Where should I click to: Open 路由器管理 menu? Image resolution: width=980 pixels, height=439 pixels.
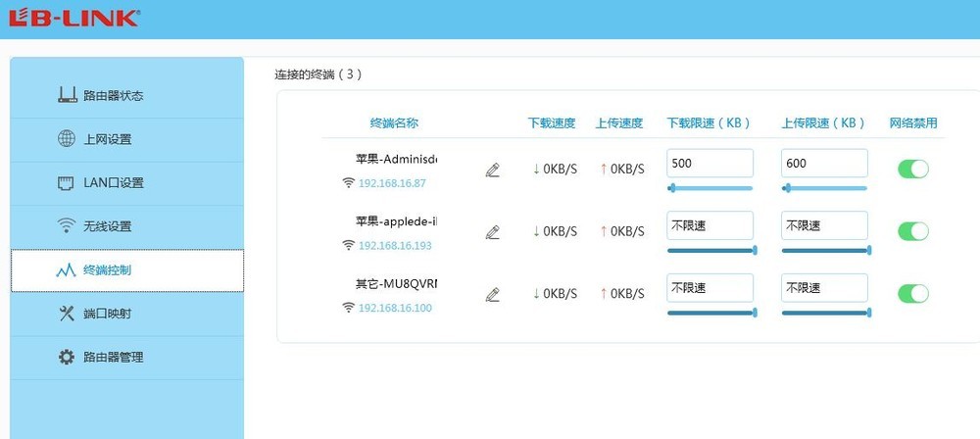pyautogui.click(x=126, y=358)
